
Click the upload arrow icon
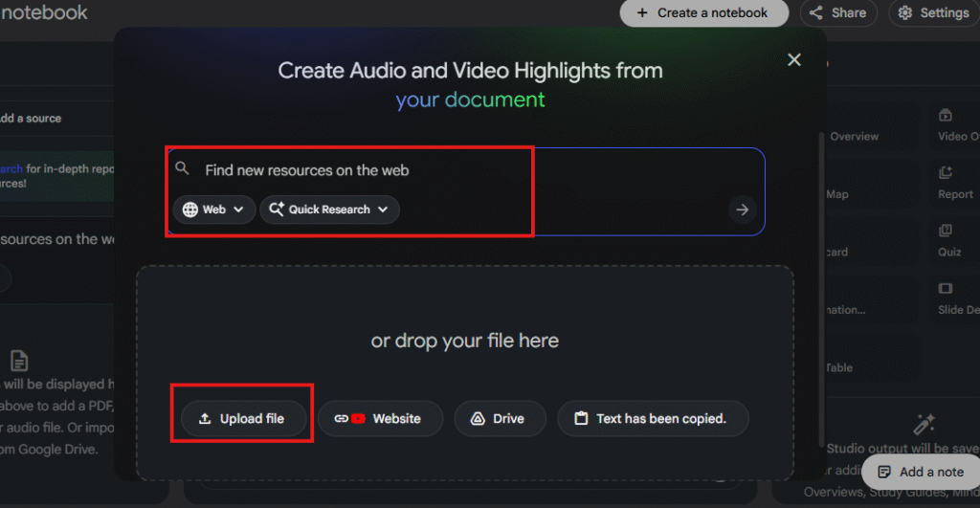click(x=205, y=419)
